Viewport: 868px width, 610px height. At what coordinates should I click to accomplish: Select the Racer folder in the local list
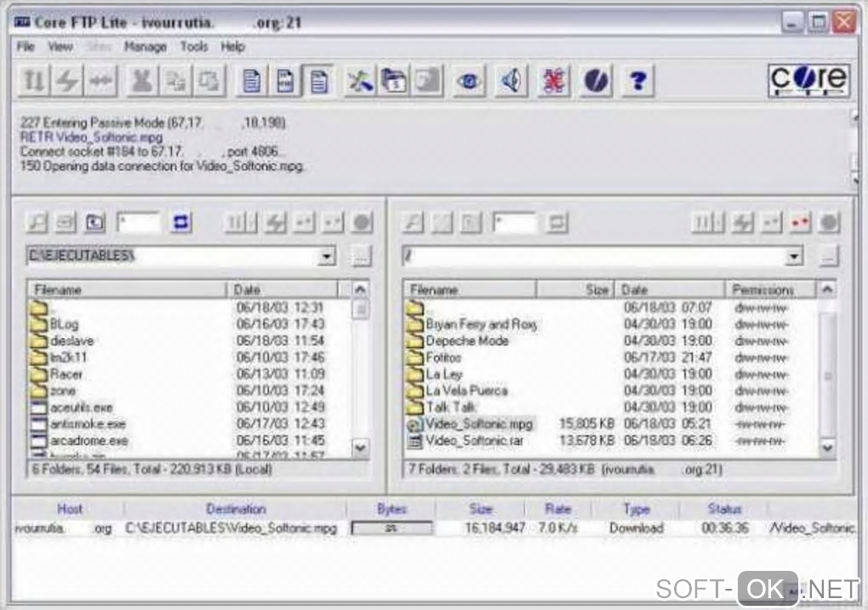tap(66, 374)
